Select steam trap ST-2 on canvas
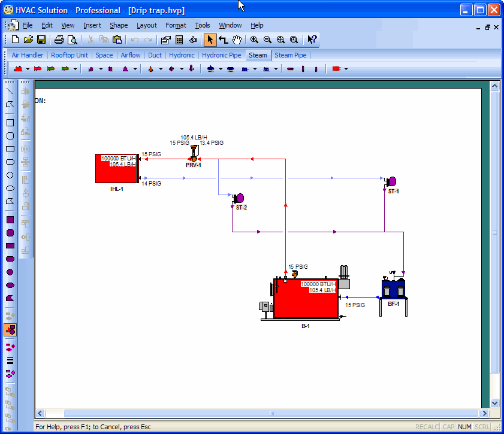The height and width of the screenshot is (434, 504). click(x=239, y=198)
